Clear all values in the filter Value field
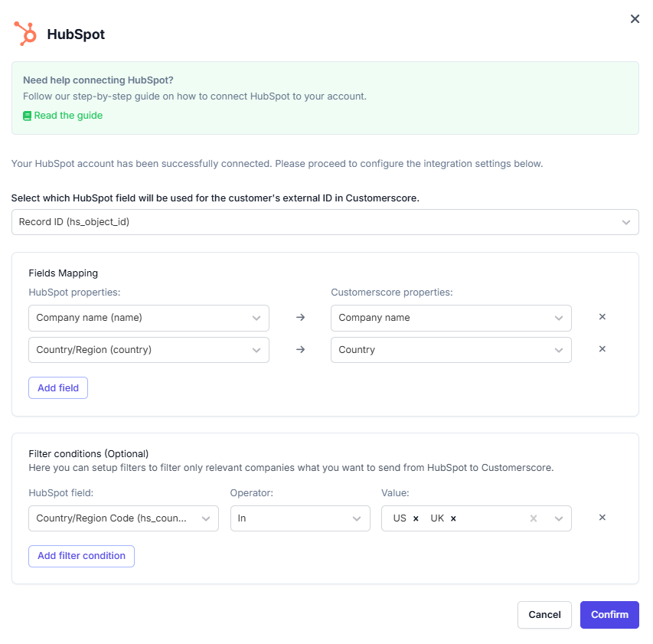The width and height of the screenshot is (653, 644). [533, 518]
